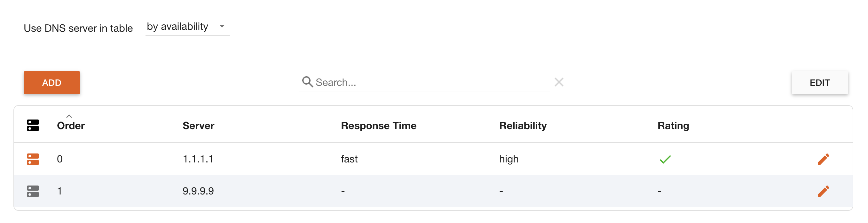868x223 pixels.
Task: Edit the 9.9.9.9 row with pencil icon
Action: point(823,191)
